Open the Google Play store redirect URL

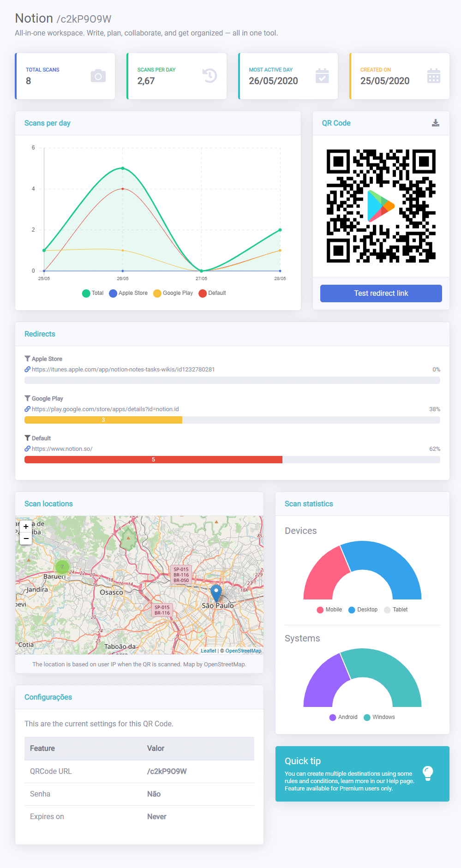(105, 409)
